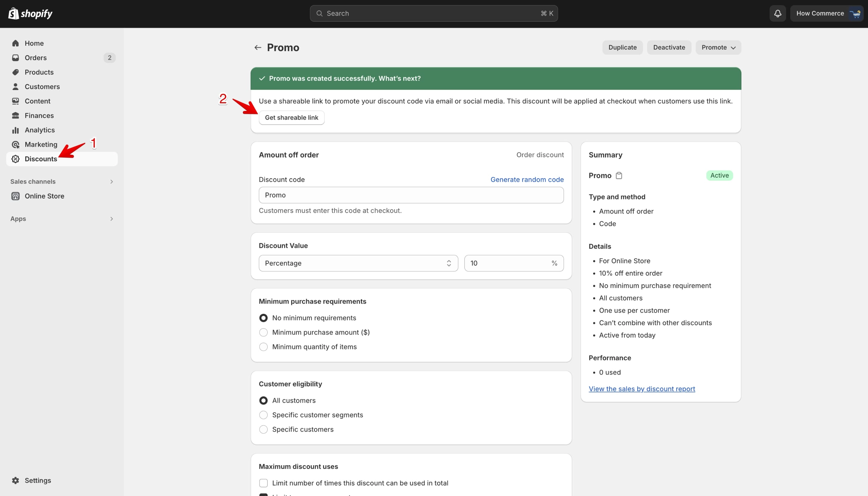Click the Shopify logo

pos(30,14)
